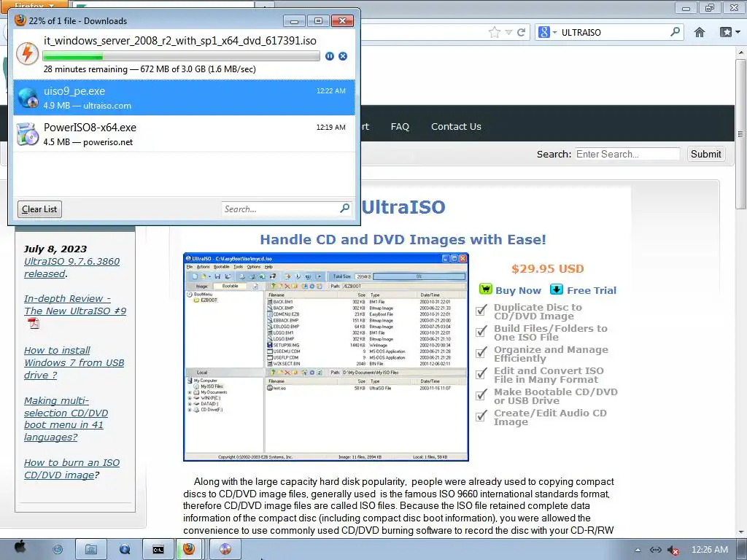The height and width of the screenshot is (560, 747).
Task: Click checkmark beside Edit and Convert ISO File
Action: (x=481, y=373)
